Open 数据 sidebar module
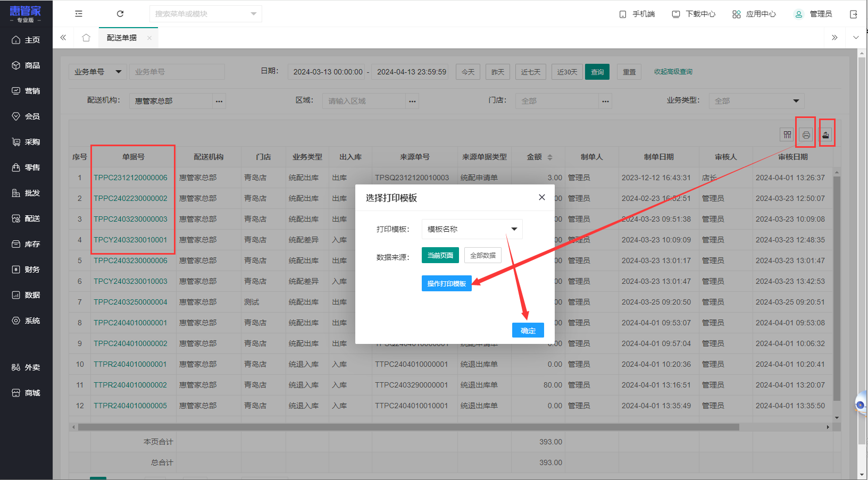The height and width of the screenshot is (480, 868). (x=26, y=295)
